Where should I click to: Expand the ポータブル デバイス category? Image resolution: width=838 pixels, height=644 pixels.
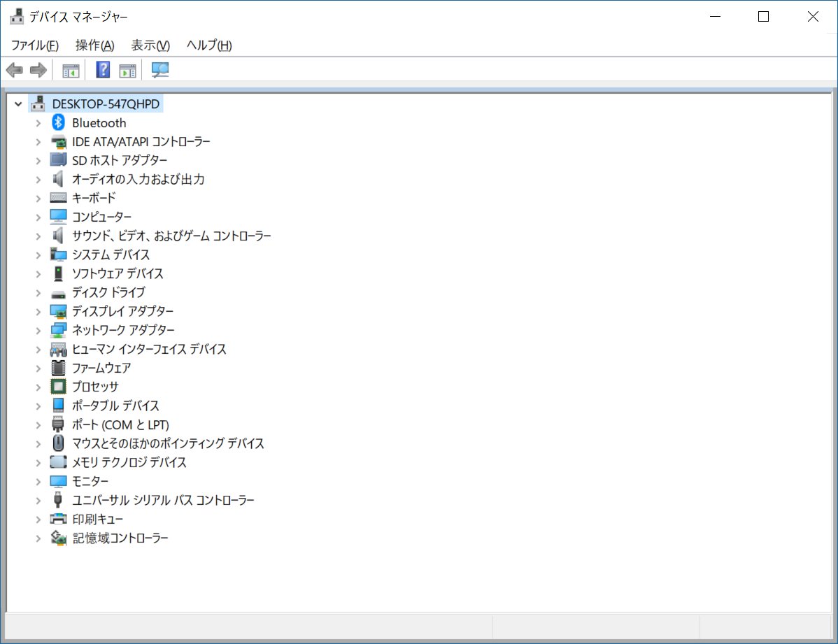38,406
